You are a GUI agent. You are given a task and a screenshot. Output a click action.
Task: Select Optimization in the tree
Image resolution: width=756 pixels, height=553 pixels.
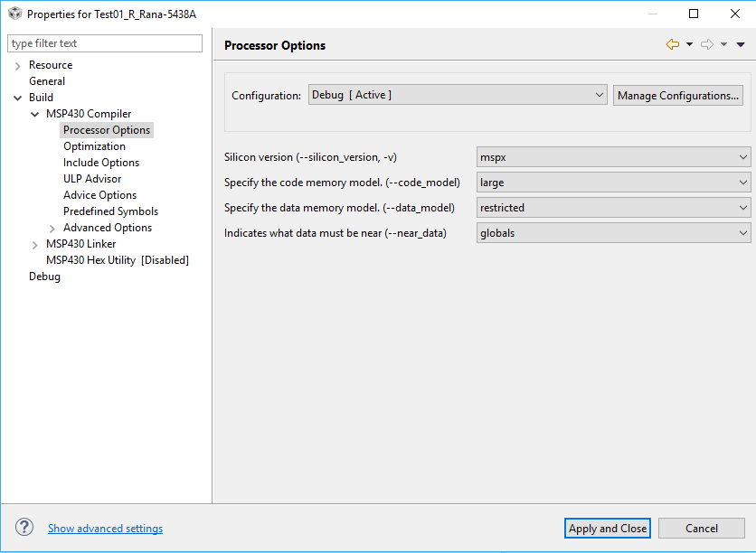94,146
